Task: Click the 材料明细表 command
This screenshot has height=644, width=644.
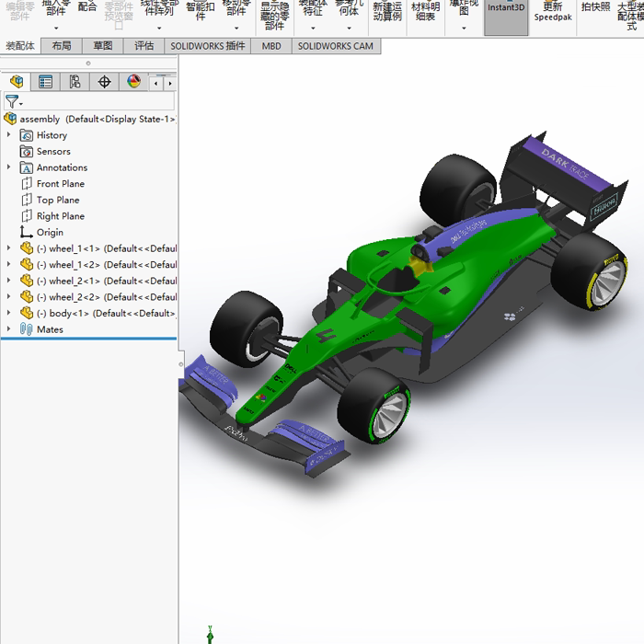Action: click(x=425, y=11)
